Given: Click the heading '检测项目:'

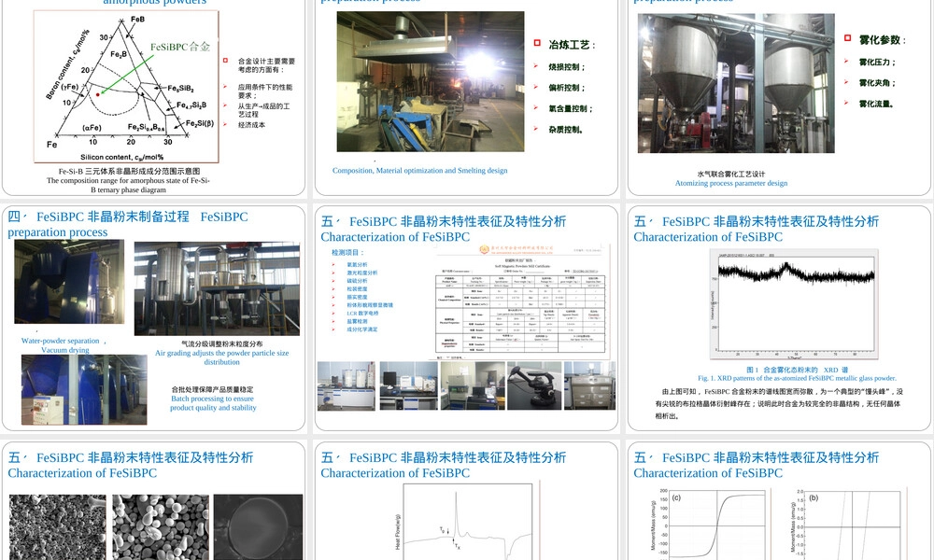Looking at the screenshot, I should click(347, 252).
